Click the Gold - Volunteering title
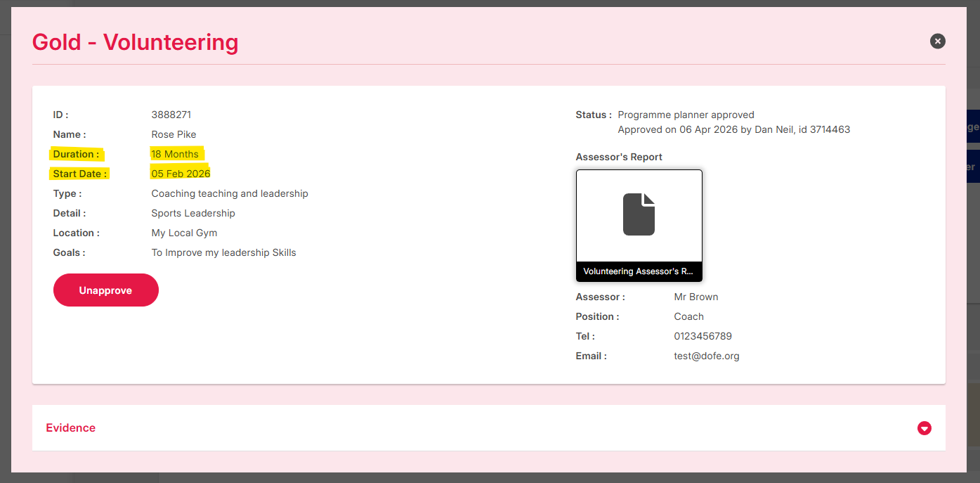 (136, 42)
